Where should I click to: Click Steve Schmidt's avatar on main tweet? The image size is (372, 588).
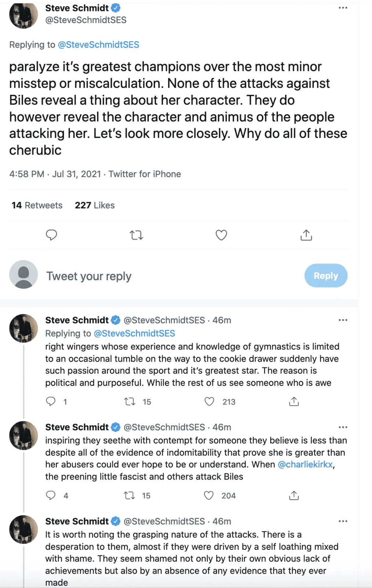(x=24, y=15)
